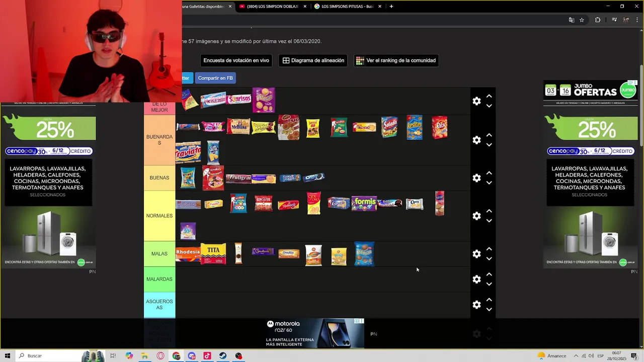Click the translate page icon
Image resolution: width=644 pixels, height=362 pixels.
pyautogui.click(x=572, y=20)
